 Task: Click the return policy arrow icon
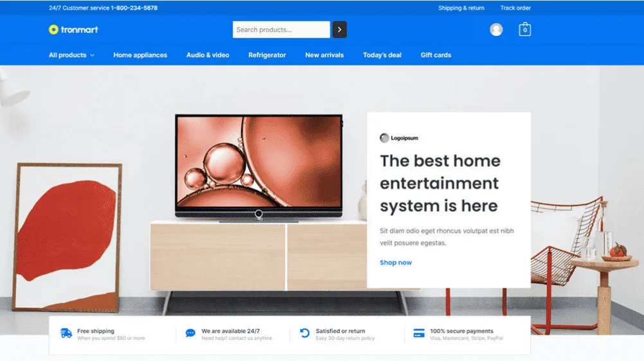[305, 333]
